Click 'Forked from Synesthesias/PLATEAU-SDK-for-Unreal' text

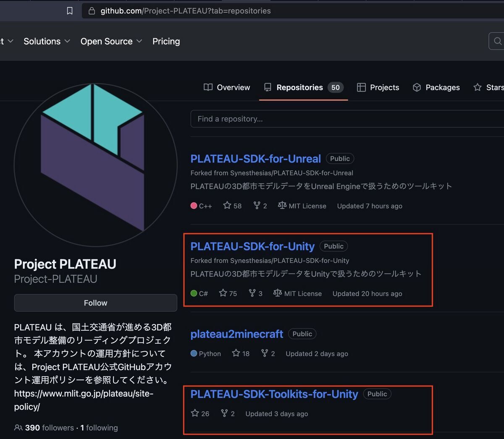(x=272, y=173)
